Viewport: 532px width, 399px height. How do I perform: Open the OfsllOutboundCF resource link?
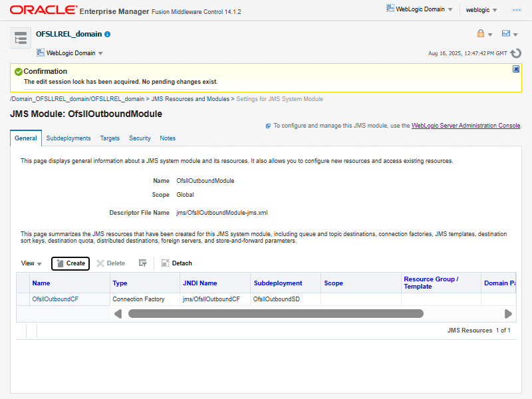[55, 299]
